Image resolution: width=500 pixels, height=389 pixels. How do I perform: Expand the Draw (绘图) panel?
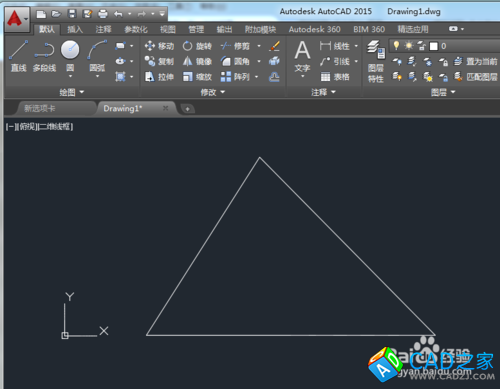coord(72,92)
